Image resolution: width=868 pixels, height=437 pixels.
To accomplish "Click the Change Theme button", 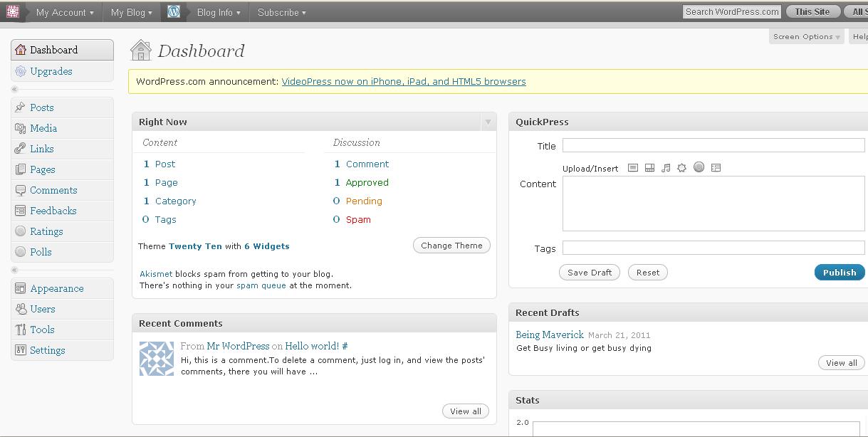I will point(451,246).
